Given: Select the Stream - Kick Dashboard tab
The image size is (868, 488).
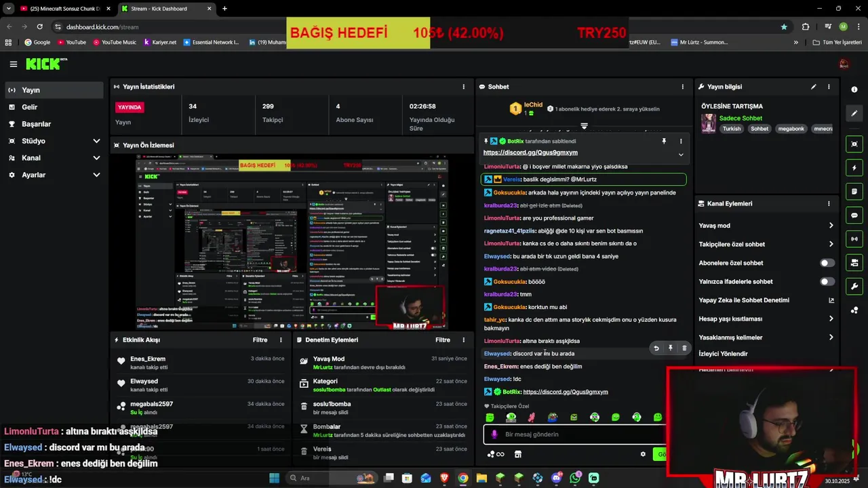Looking at the screenshot, I should 165,9.
